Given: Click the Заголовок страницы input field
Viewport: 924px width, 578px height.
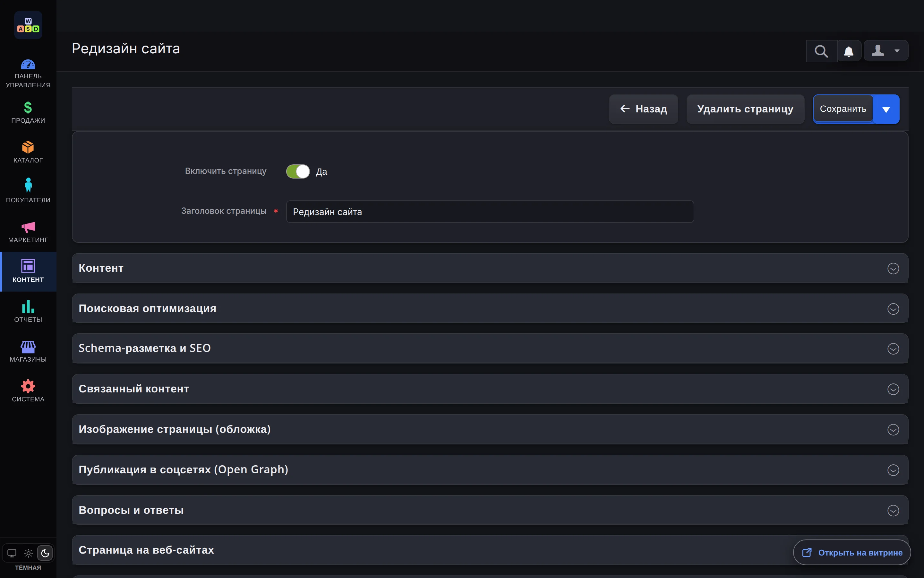Looking at the screenshot, I should (490, 212).
